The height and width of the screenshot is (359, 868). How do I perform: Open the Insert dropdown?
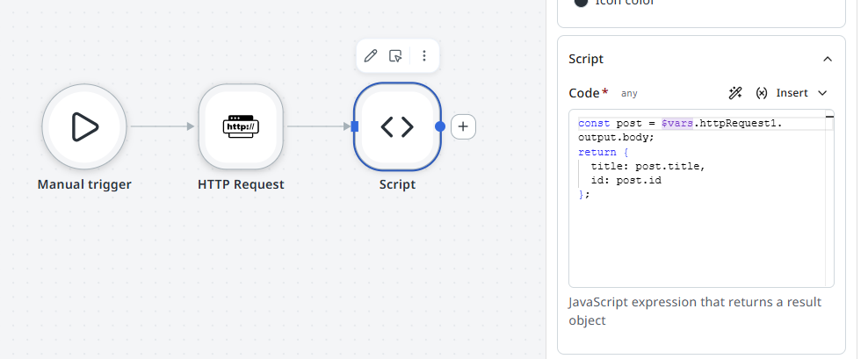point(801,93)
